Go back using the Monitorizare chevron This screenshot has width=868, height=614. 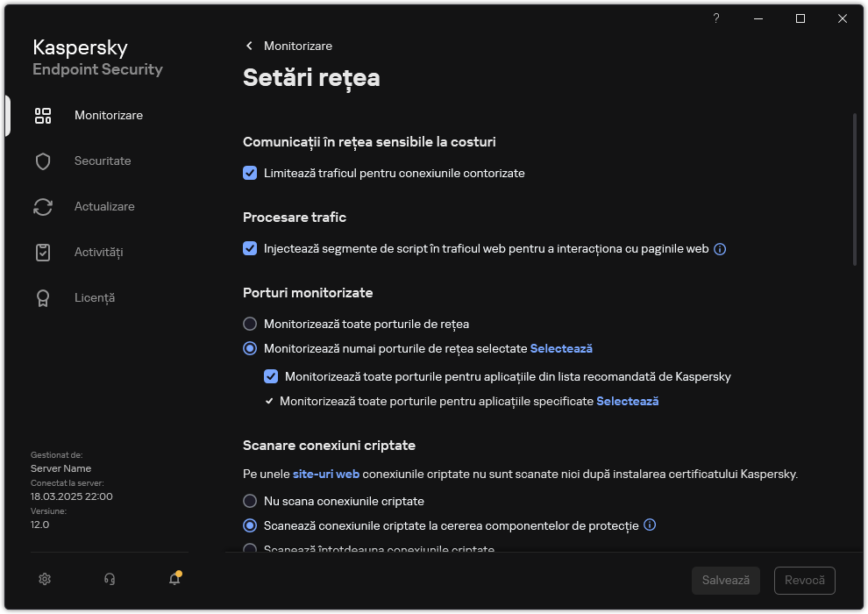coord(248,46)
